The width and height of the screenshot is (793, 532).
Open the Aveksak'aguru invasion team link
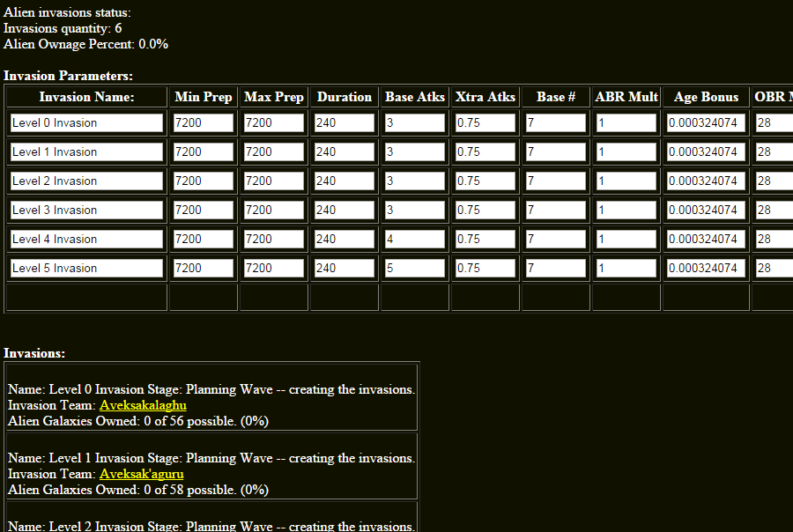[141, 474]
